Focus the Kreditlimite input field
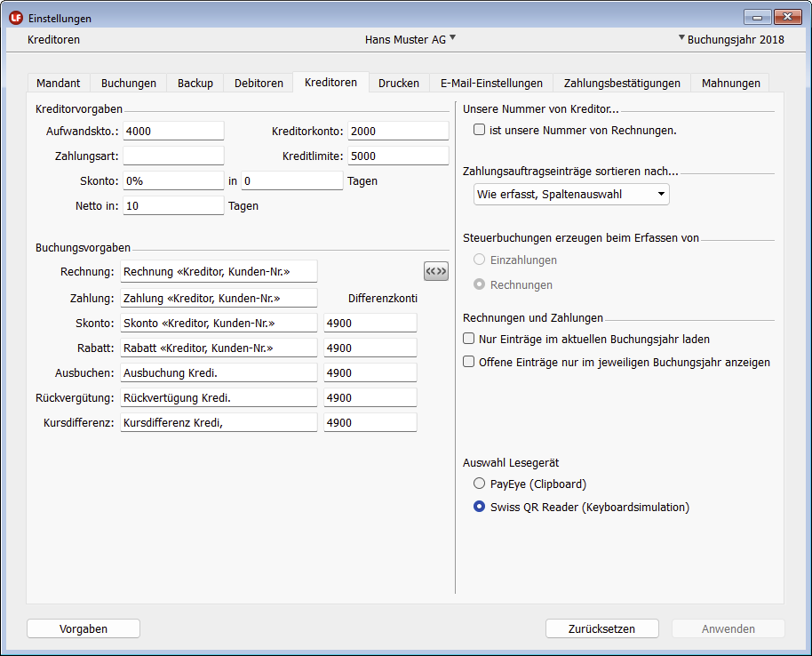Viewport: 812px width, 656px height. pyautogui.click(x=397, y=156)
